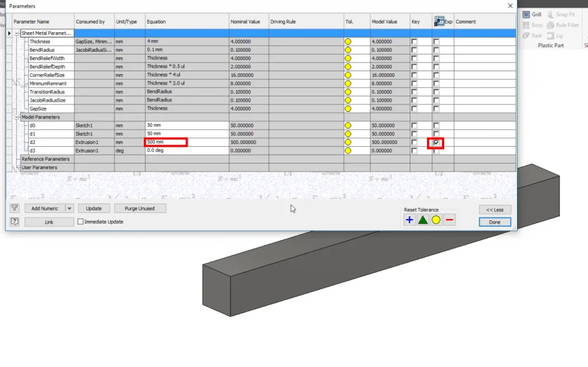Click the Thickness tolerance yellow circle

tap(348, 42)
